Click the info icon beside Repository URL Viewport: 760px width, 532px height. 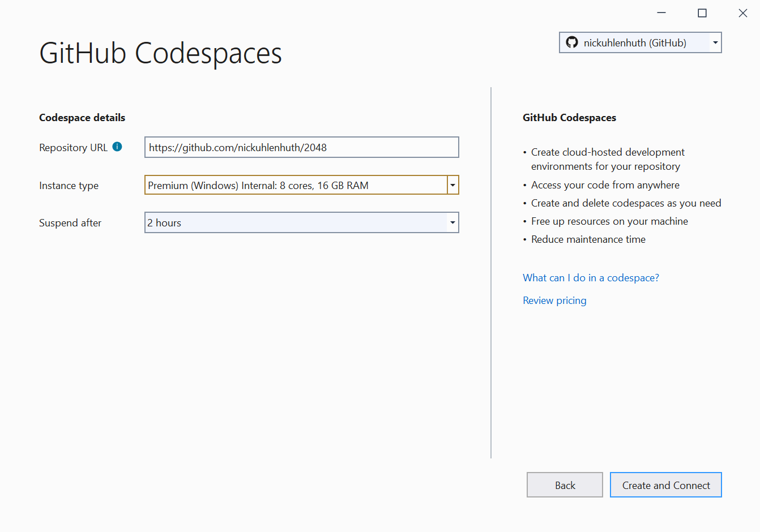click(x=117, y=147)
